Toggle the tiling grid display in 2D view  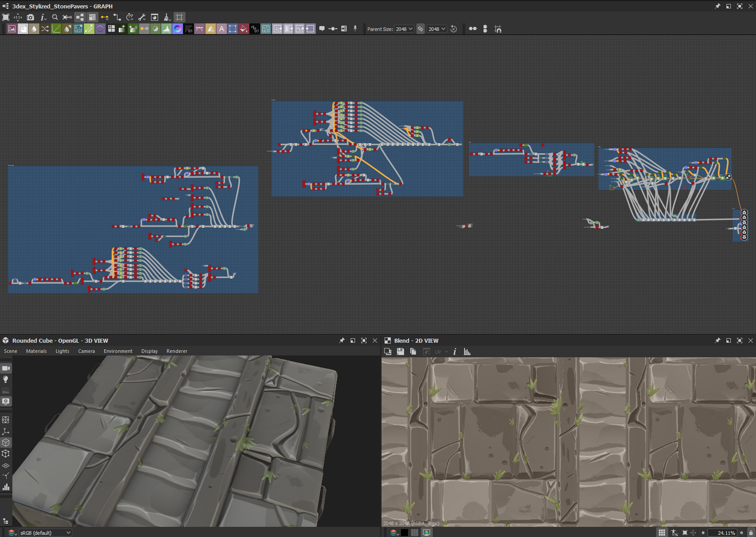click(x=662, y=532)
